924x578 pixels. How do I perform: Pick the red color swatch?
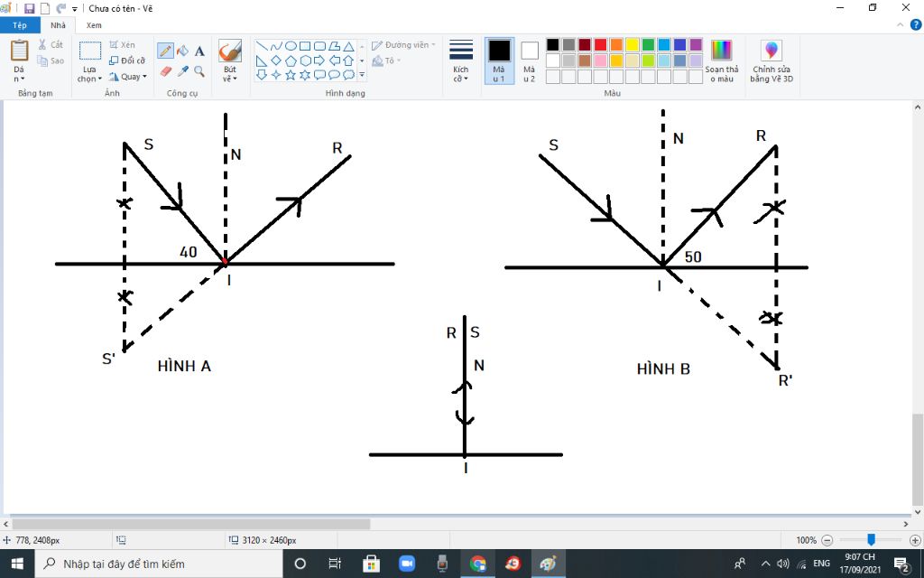pyautogui.click(x=600, y=45)
